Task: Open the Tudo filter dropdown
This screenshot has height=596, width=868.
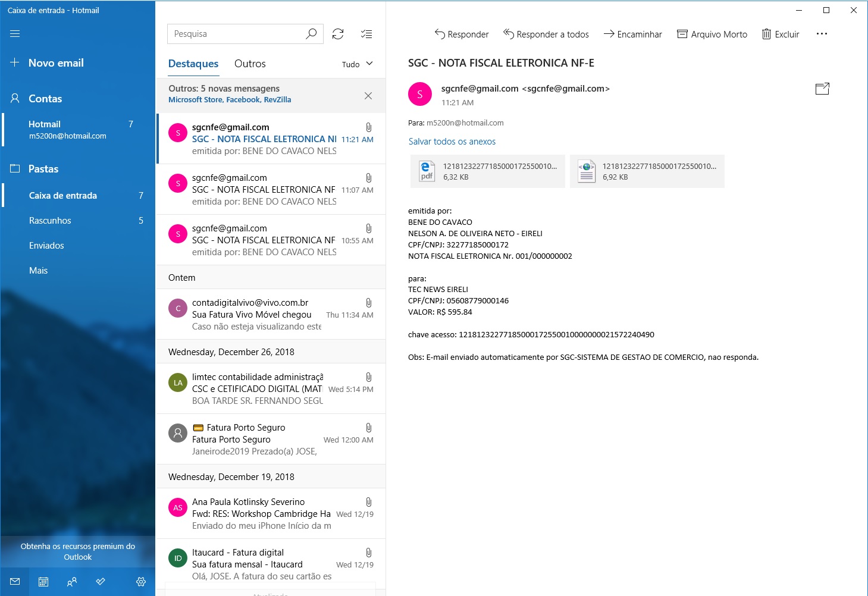Action: [358, 64]
